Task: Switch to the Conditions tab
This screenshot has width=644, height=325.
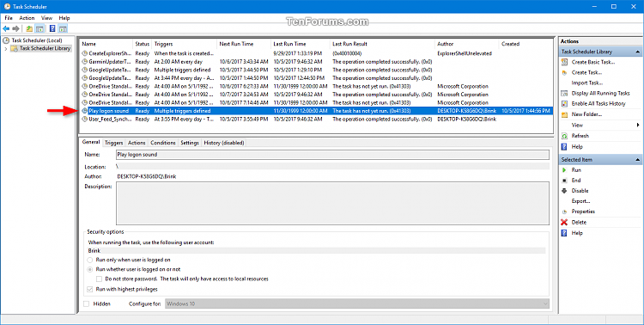Action: [x=163, y=143]
